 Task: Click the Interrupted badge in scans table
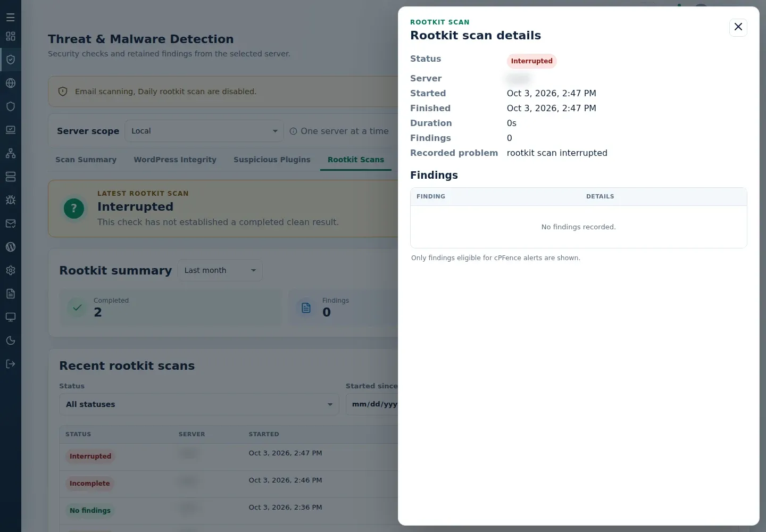coord(90,456)
